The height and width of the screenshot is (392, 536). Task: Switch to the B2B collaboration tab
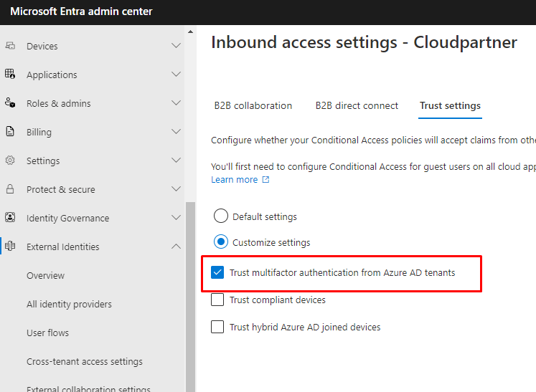click(x=253, y=105)
